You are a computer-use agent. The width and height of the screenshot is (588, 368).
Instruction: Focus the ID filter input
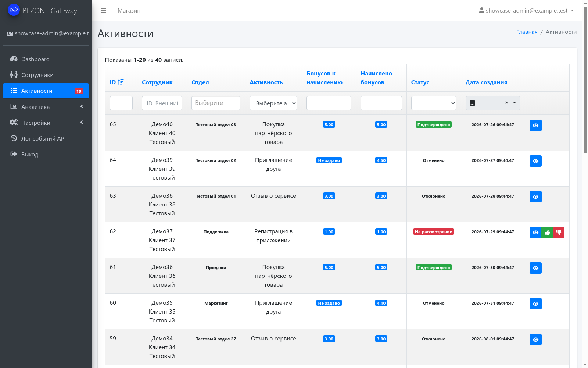121,103
